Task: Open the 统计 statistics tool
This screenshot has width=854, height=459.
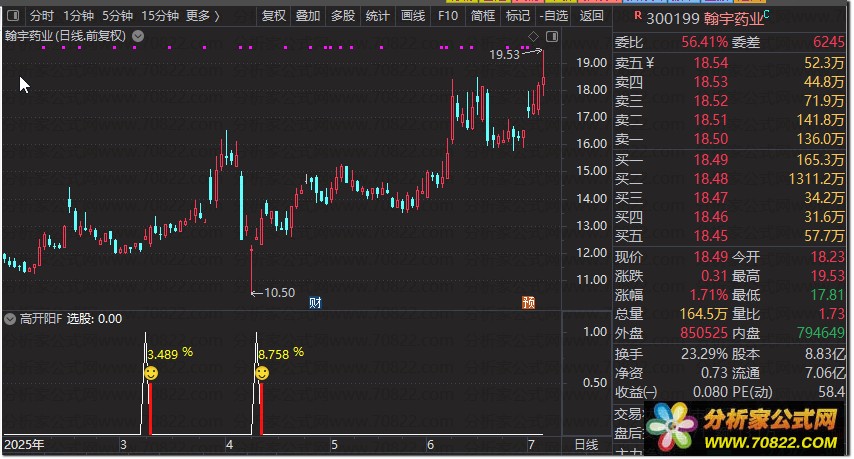Action: [x=377, y=16]
